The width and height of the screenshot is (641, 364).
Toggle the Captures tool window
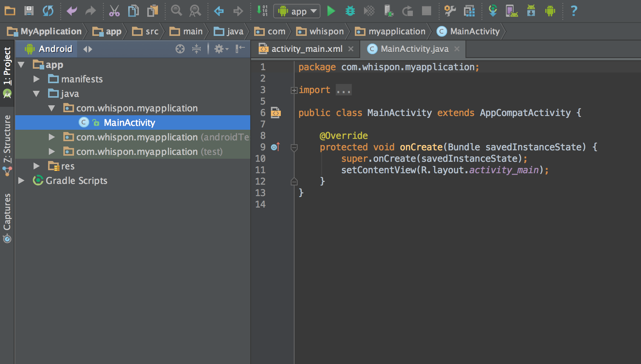click(7, 218)
